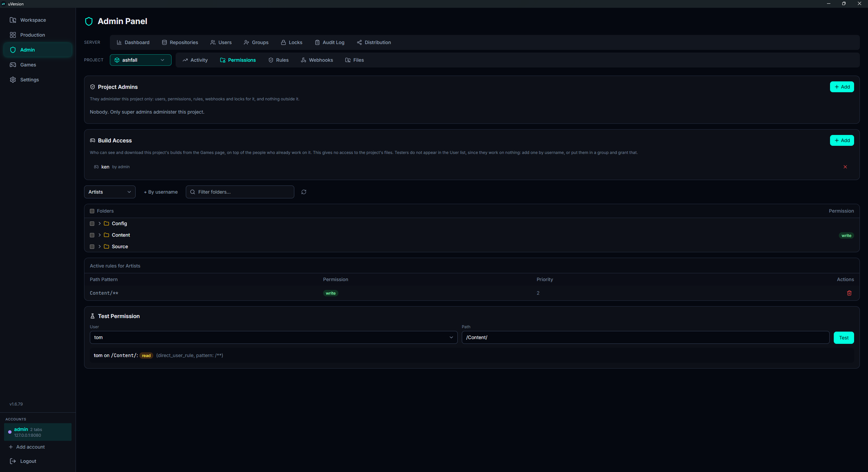Run the permission Test button
The width and height of the screenshot is (868, 472).
click(844, 338)
